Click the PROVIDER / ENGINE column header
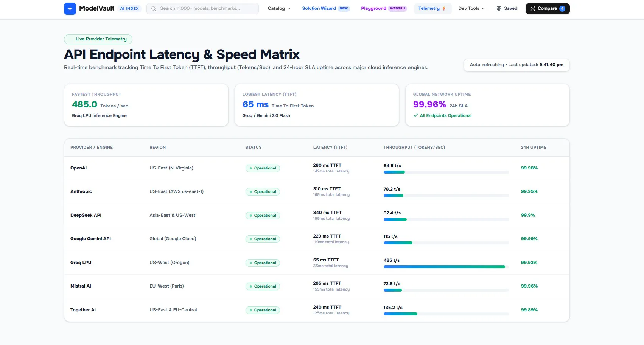 (92, 148)
